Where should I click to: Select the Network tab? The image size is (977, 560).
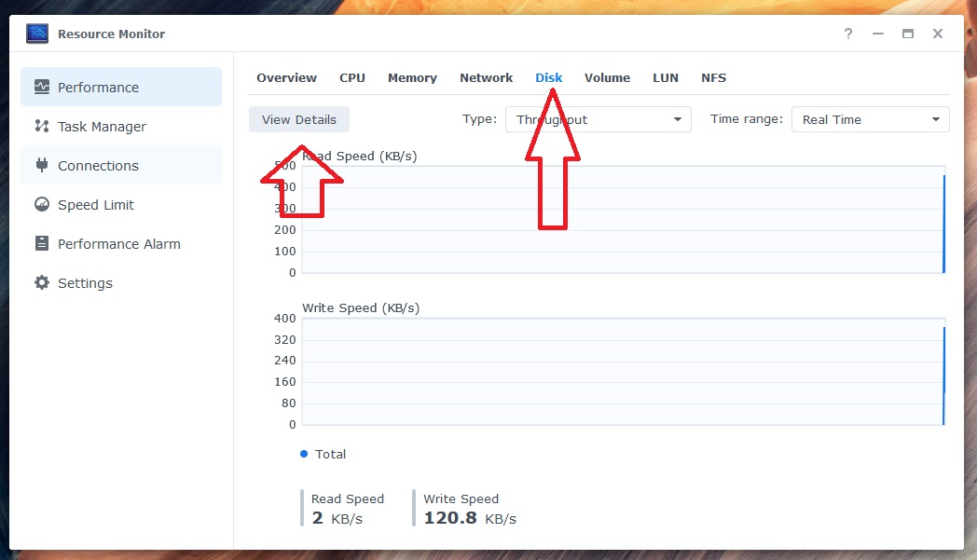486,77
